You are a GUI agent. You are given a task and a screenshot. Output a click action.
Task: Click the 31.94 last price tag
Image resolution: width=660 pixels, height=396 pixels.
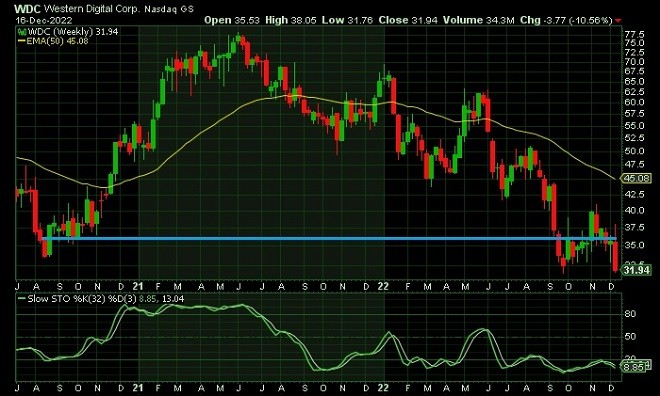point(636,270)
